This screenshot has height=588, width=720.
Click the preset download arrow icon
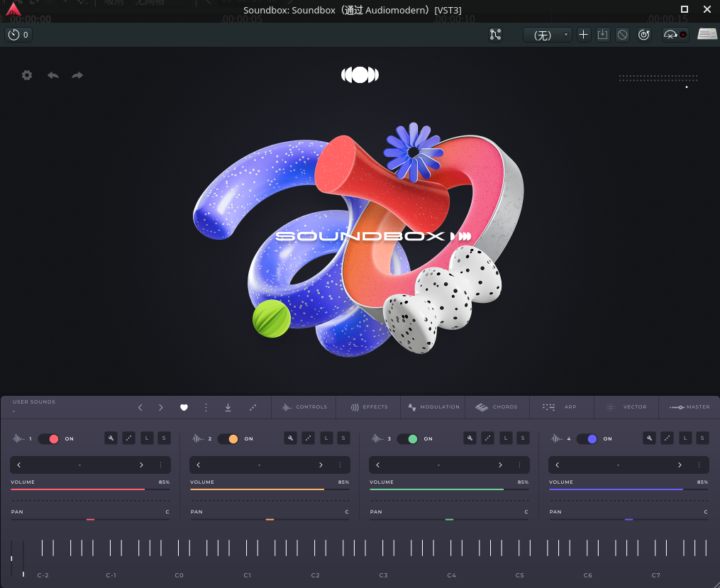tap(228, 407)
